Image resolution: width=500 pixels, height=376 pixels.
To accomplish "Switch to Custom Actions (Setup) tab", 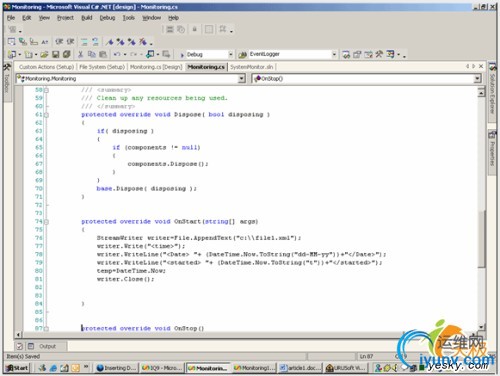I will (x=46, y=67).
